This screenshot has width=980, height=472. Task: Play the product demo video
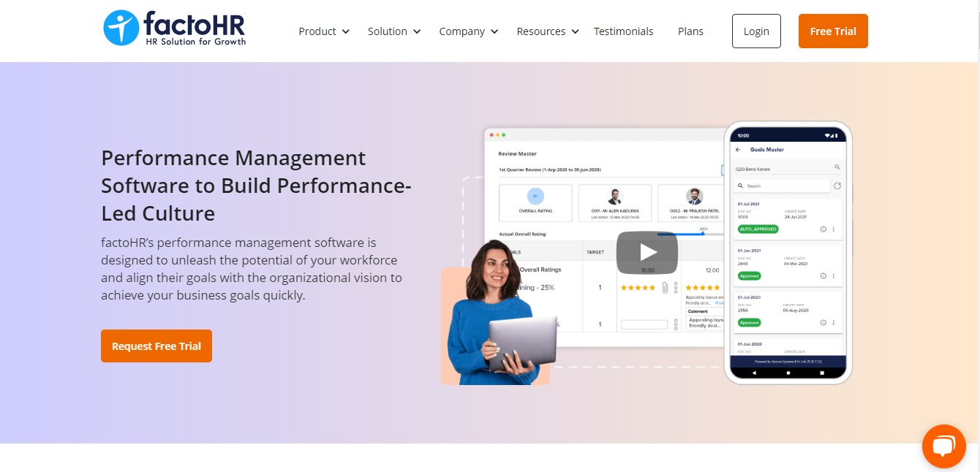(x=647, y=252)
